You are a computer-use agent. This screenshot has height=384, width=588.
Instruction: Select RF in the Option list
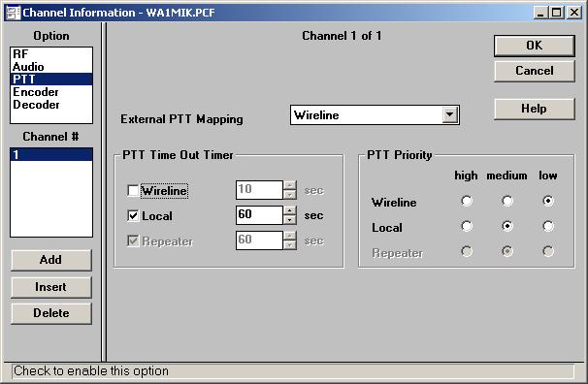coord(51,54)
